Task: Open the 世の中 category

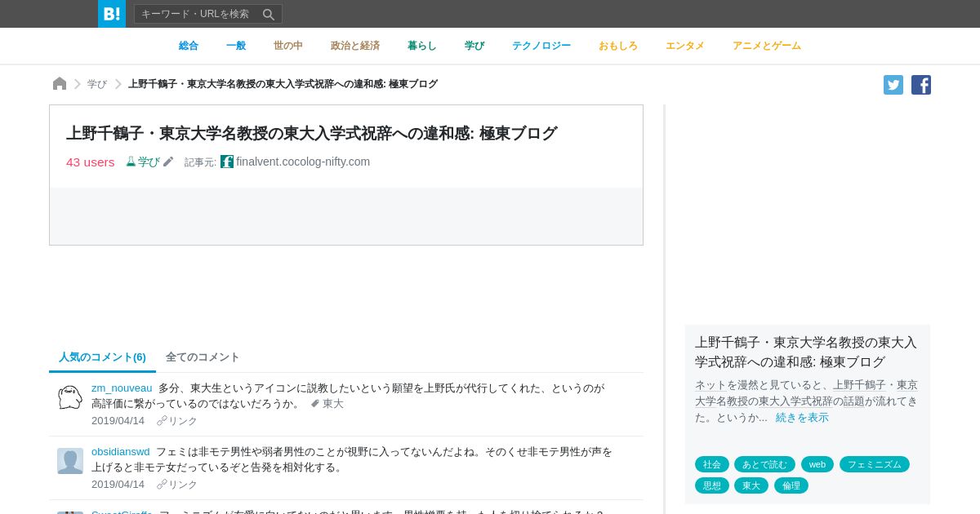Action: pyautogui.click(x=288, y=46)
